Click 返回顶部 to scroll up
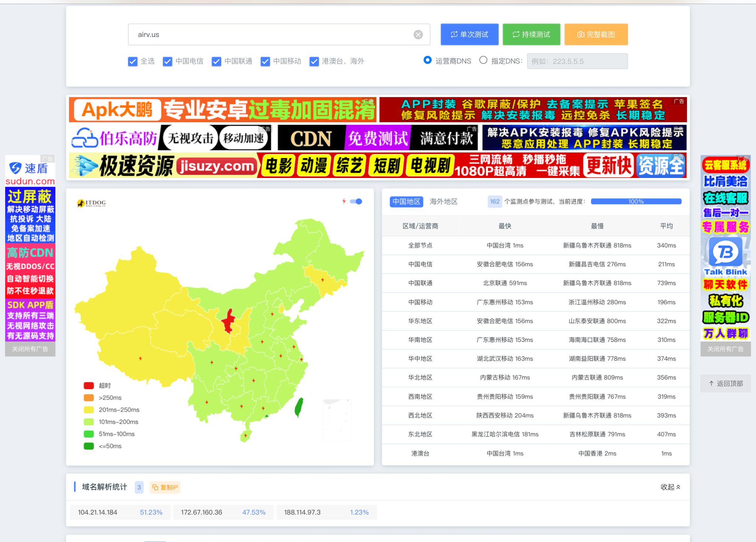 (725, 384)
